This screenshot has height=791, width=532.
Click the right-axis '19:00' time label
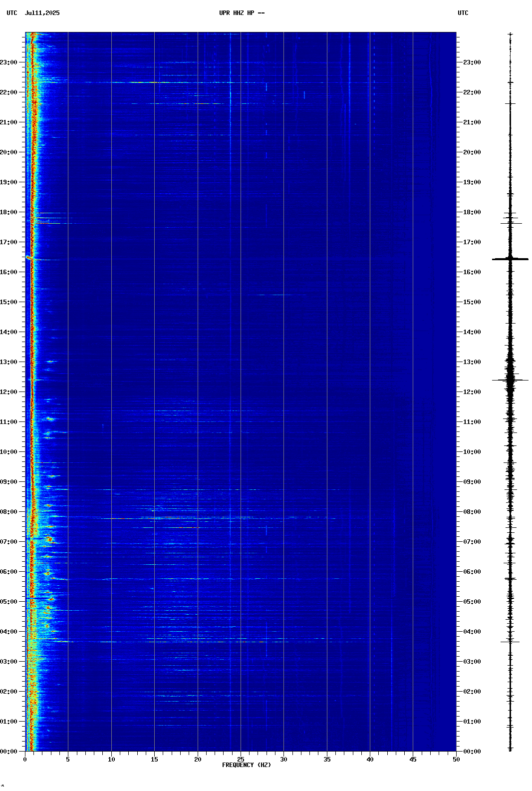(x=472, y=182)
